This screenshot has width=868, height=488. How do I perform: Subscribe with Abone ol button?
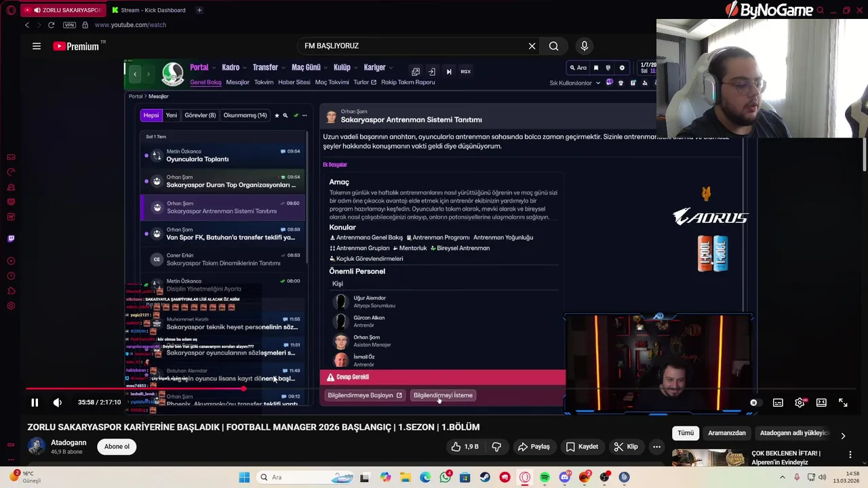(117, 447)
